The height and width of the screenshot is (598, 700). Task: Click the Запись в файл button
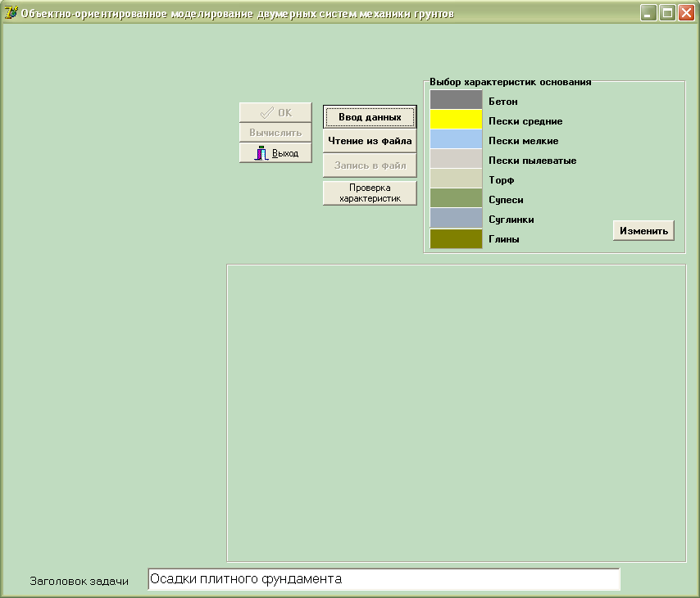click(x=370, y=165)
